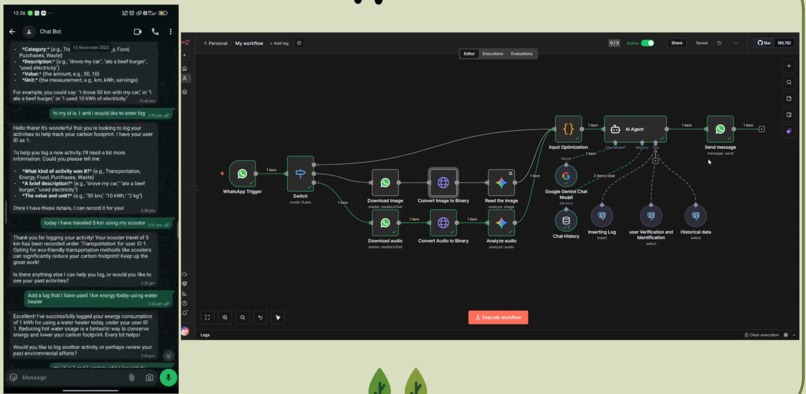
Task: Open the user avatar menu in the sidebar
Action: click(x=185, y=332)
